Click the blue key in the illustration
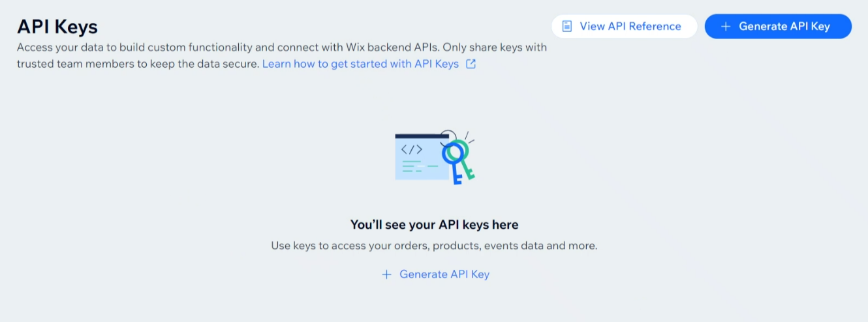This screenshot has height=322, width=868. coord(455,163)
